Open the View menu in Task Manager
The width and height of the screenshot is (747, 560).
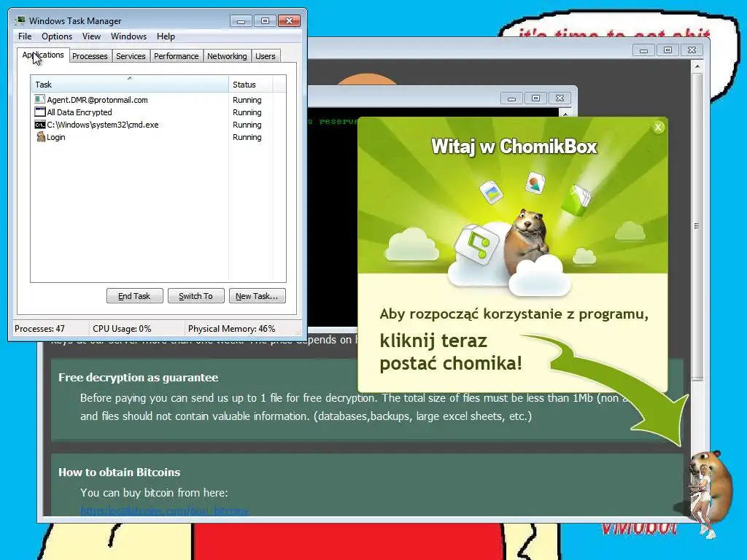pyautogui.click(x=91, y=36)
